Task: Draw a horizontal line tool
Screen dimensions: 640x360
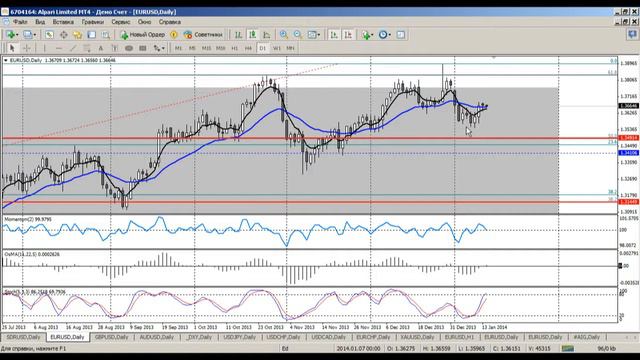Action: 59,48
